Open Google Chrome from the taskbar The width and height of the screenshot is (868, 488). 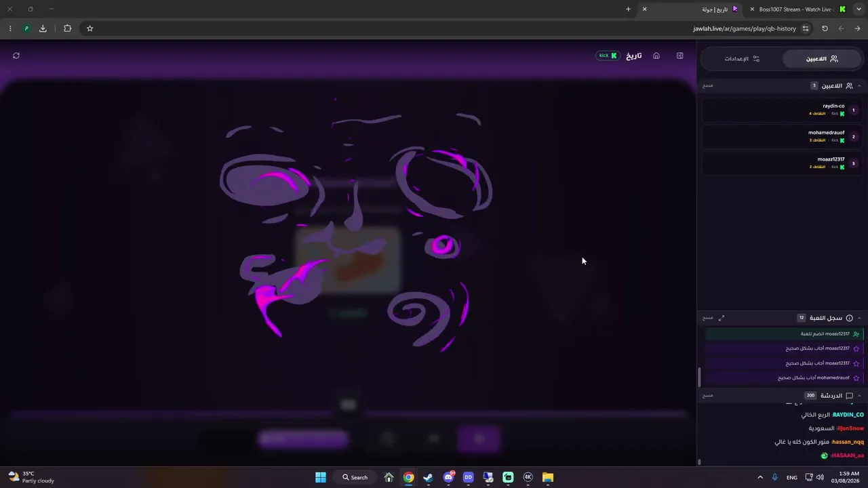pos(408,477)
